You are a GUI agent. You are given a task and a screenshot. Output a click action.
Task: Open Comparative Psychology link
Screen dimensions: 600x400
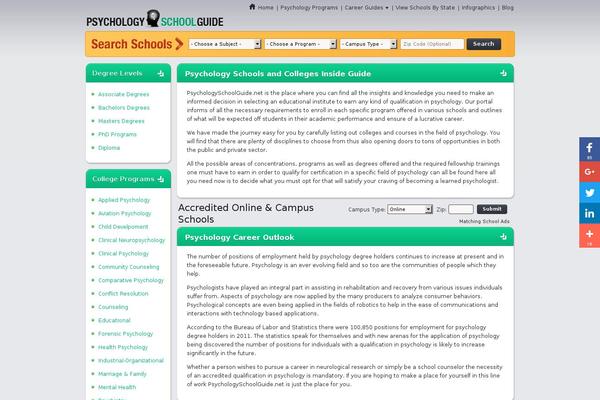tap(131, 280)
